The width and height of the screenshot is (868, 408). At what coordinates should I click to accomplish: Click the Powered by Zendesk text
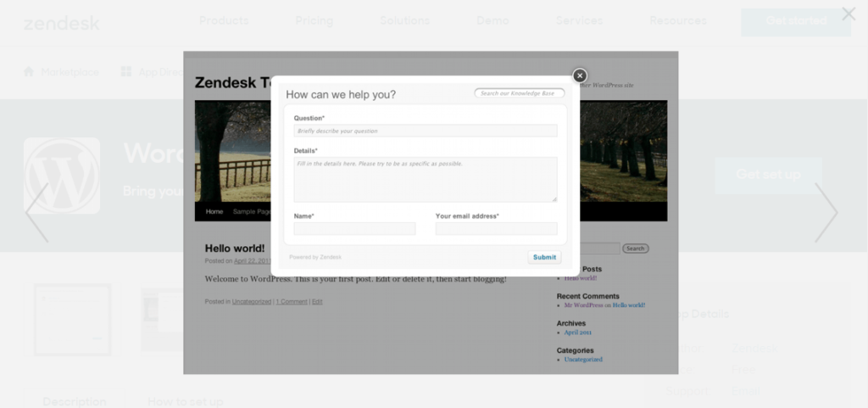point(315,257)
